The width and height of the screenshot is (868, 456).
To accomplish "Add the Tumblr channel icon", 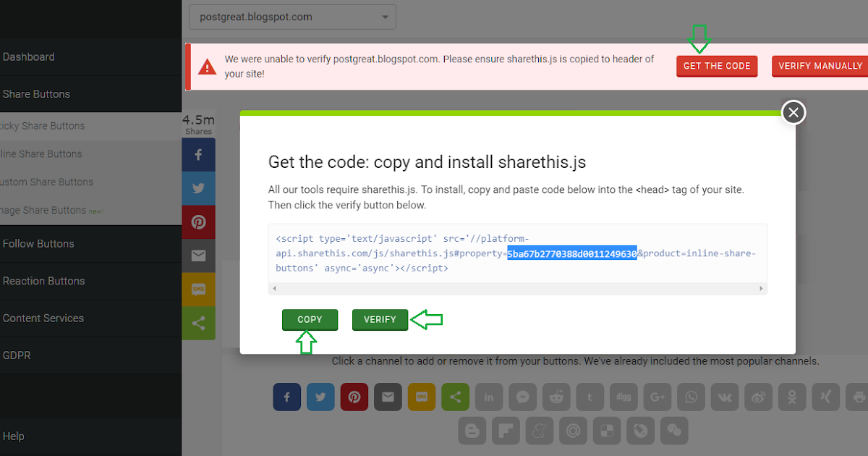I will click(590, 397).
